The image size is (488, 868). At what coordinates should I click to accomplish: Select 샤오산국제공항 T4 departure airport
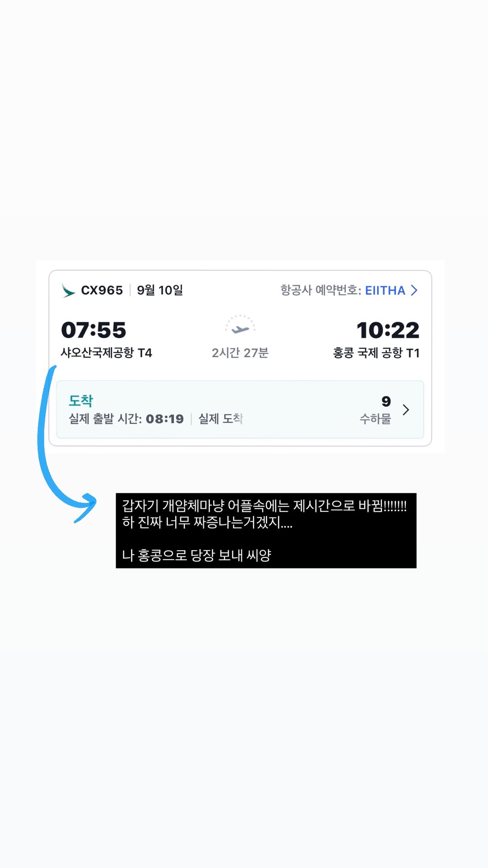[107, 353]
